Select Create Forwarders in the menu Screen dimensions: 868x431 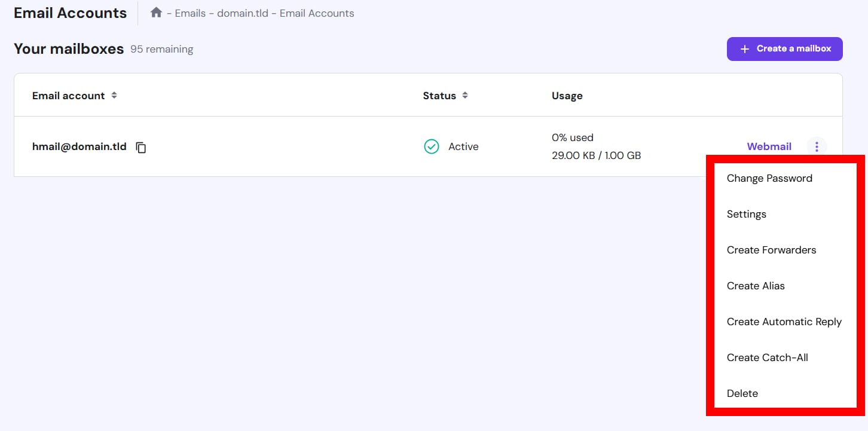(x=771, y=250)
